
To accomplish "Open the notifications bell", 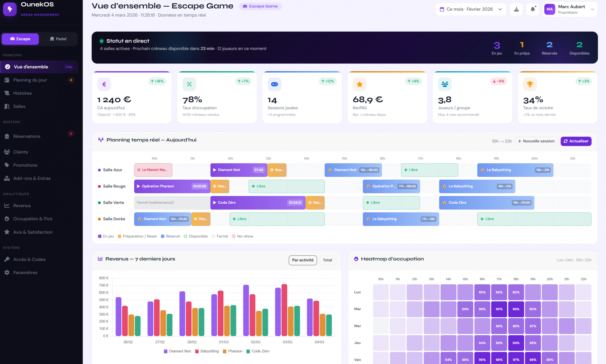I will tap(533, 9).
